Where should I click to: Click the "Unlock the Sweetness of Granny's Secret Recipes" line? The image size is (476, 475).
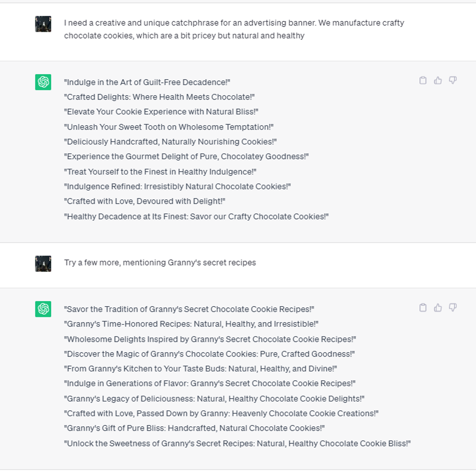(x=237, y=443)
